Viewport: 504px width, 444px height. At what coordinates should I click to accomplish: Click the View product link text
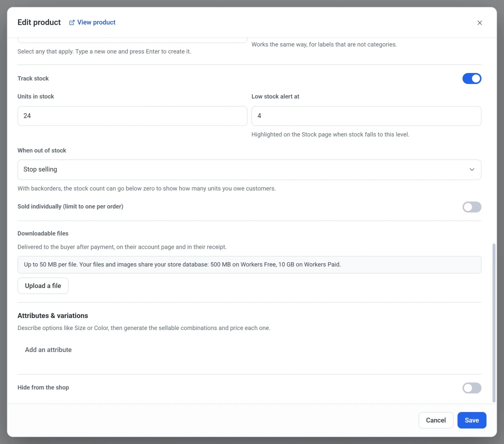click(x=96, y=22)
